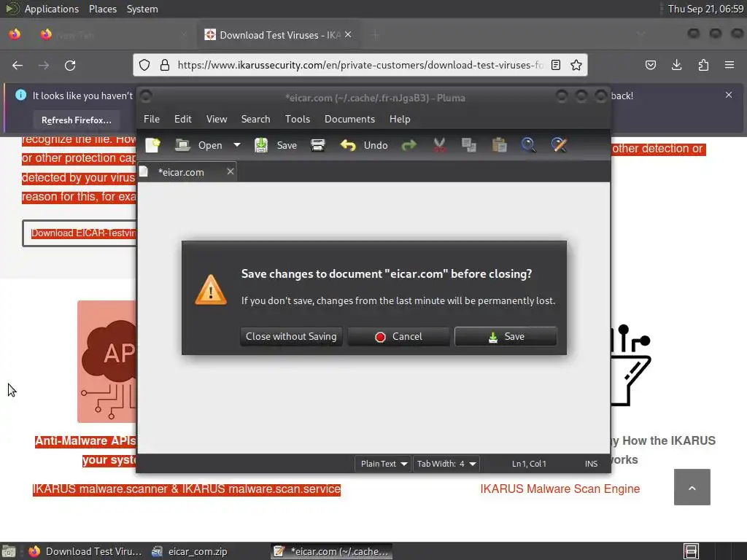
Task: Click the New document icon in Pluma toolbar
Action: pos(152,145)
